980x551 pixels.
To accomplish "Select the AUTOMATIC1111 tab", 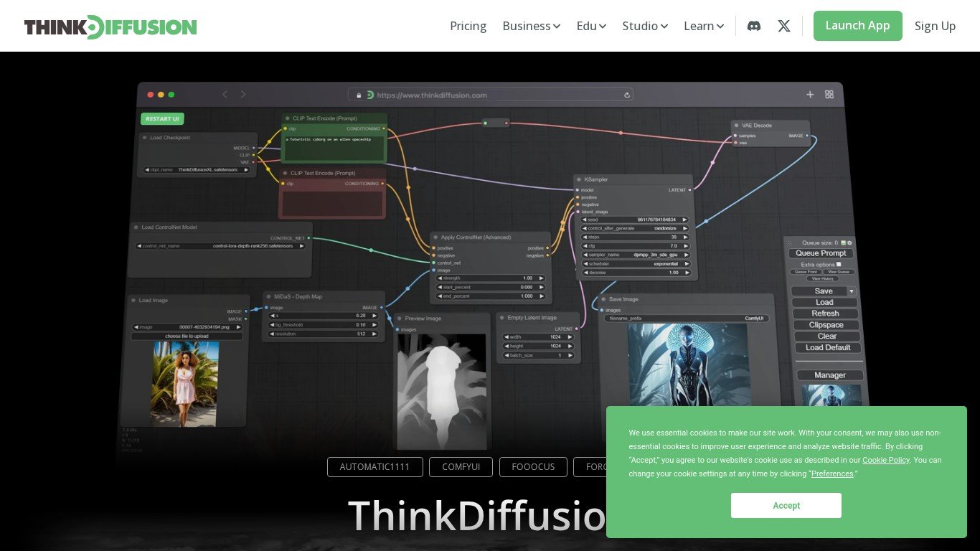I will point(374,467).
